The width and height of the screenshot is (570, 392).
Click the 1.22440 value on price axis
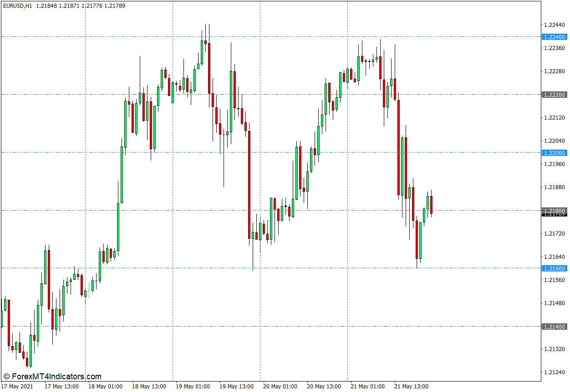554,25
